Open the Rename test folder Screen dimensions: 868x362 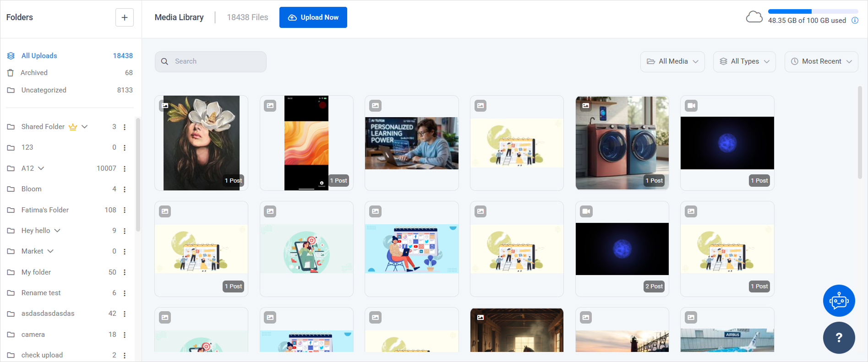pos(41,293)
